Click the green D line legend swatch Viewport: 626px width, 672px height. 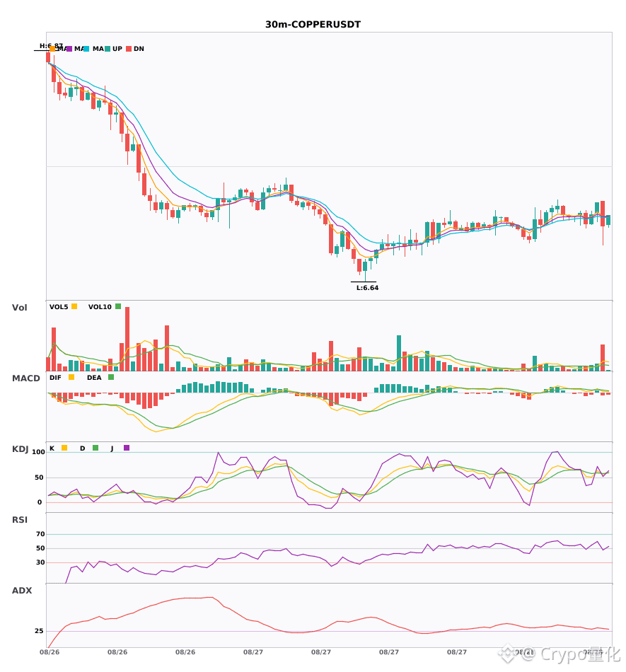95,448
